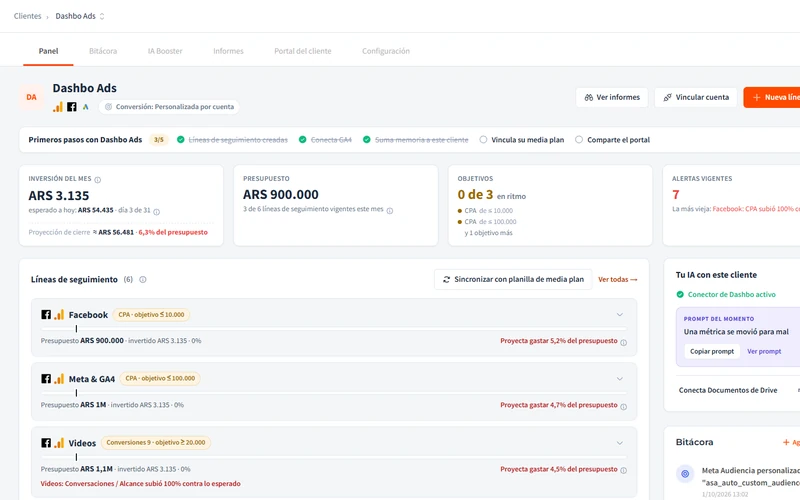This screenshot has height=500, width=800.
Task: Click Conecta Documentos de Drive
Action: pos(728,390)
